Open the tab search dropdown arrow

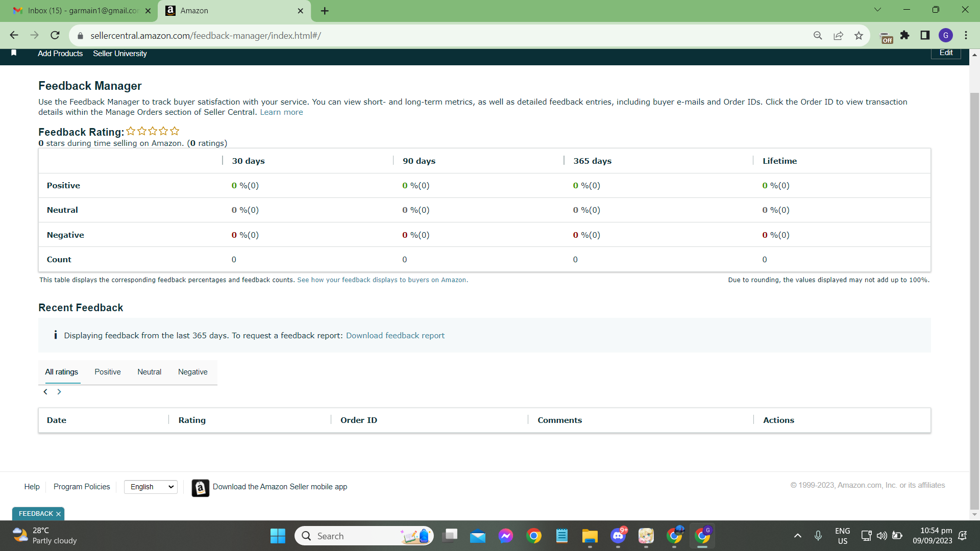click(877, 10)
